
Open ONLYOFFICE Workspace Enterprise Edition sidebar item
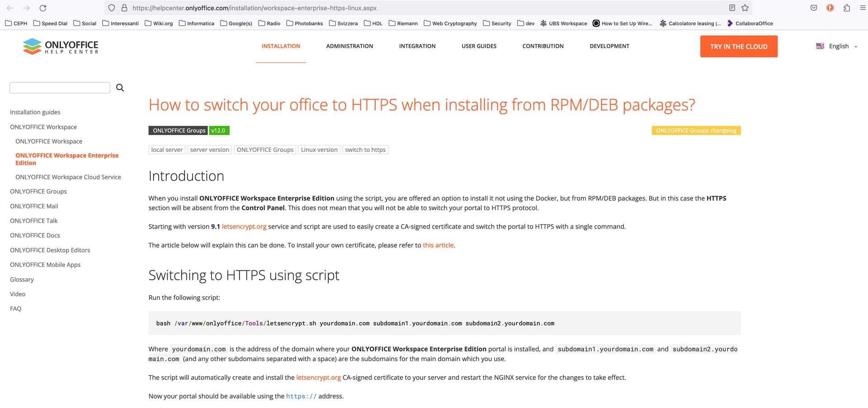[67, 159]
